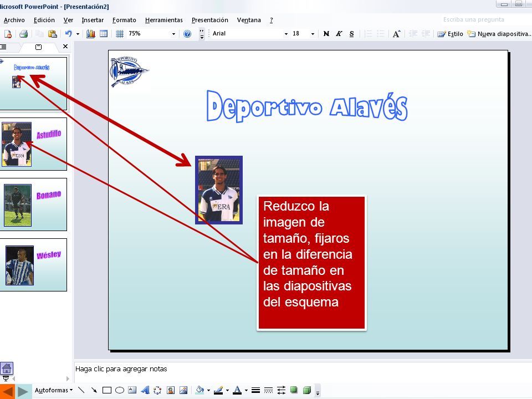Apply fill color with the paint bucket
532x399 pixels.
[200, 390]
